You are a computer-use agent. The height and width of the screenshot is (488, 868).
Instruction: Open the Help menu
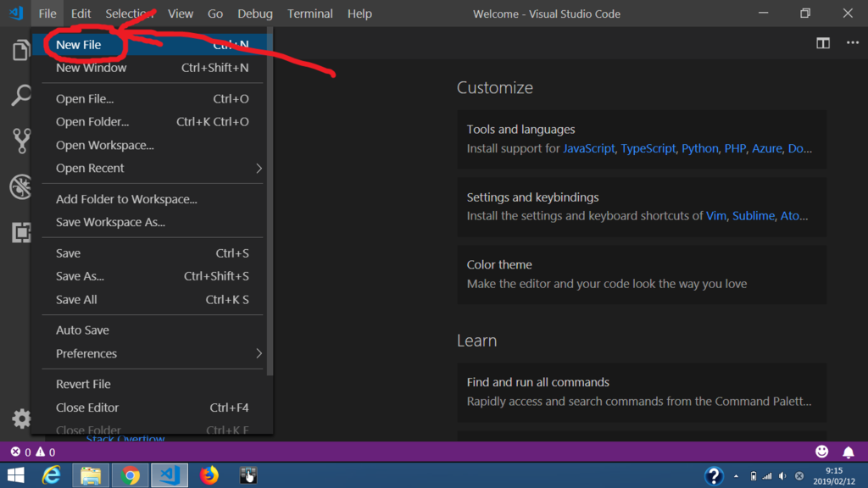359,14
